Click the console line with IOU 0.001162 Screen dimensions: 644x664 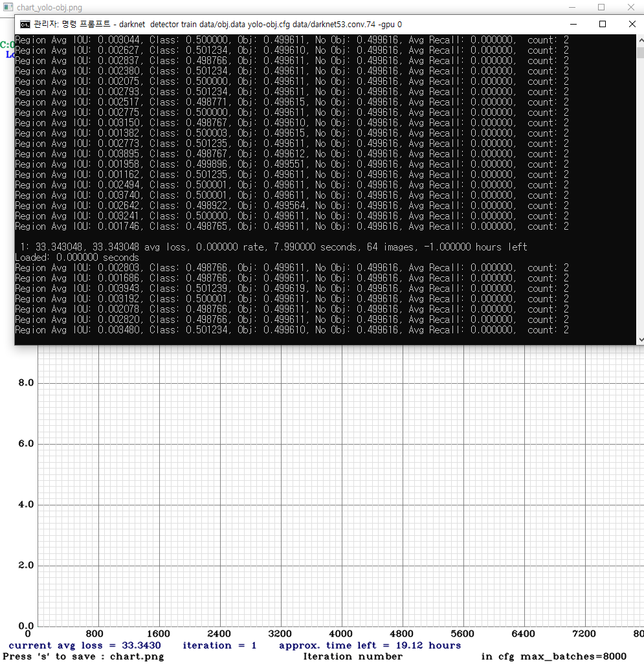click(x=292, y=175)
